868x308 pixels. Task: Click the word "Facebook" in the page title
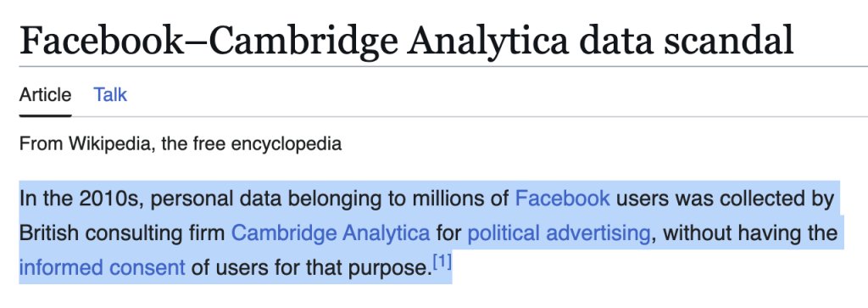102,41
